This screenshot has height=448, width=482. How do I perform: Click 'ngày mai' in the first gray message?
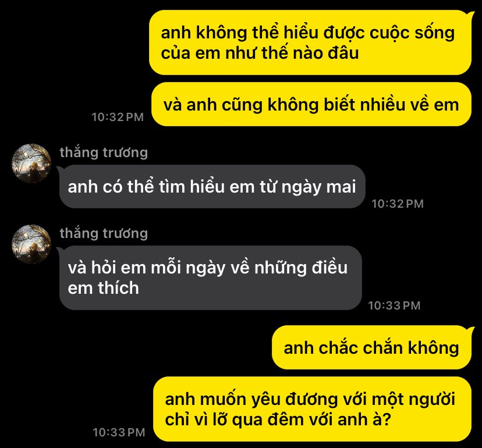coord(318,187)
